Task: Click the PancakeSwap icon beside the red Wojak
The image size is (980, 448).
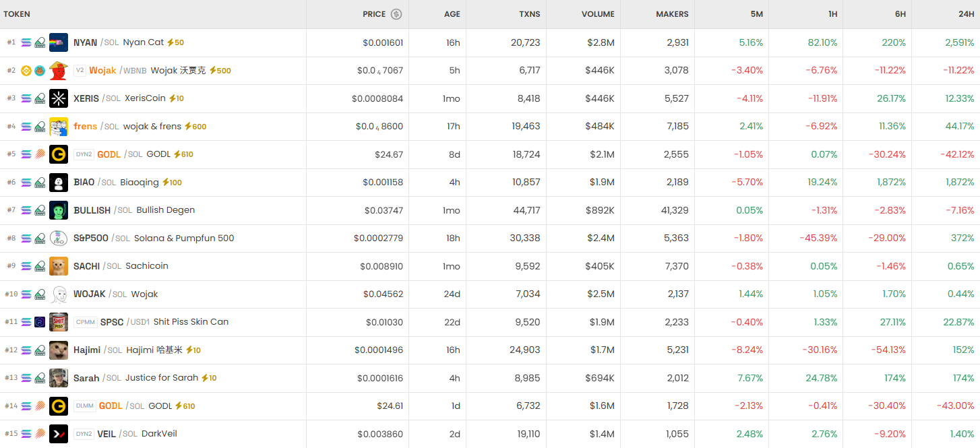Action: click(x=40, y=71)
